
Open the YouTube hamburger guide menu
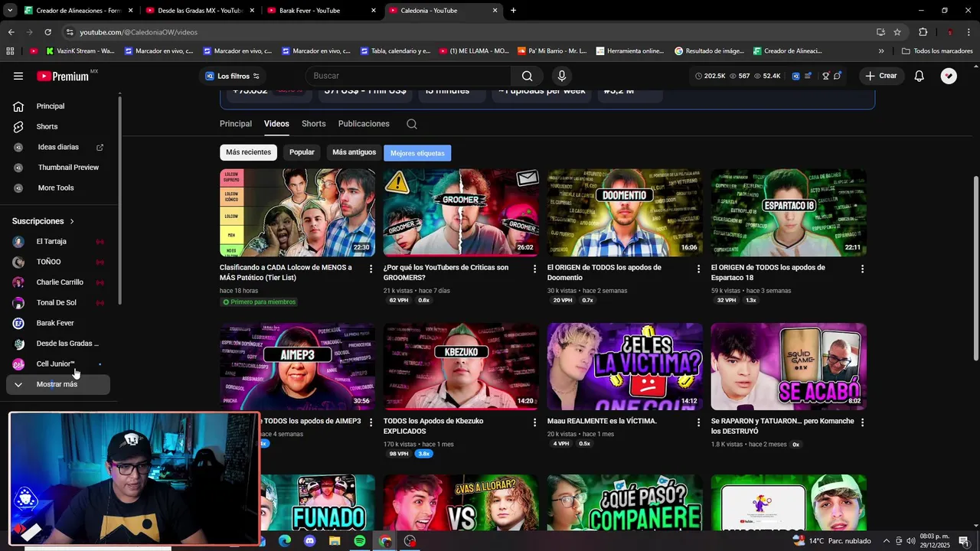[18, 76]
